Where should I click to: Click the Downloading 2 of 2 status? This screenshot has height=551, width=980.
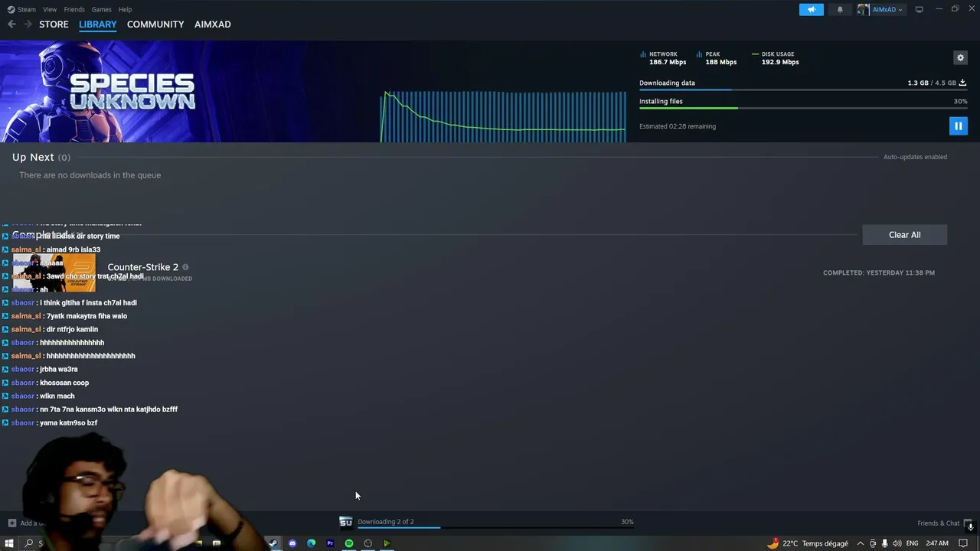[x=385, y=522]
